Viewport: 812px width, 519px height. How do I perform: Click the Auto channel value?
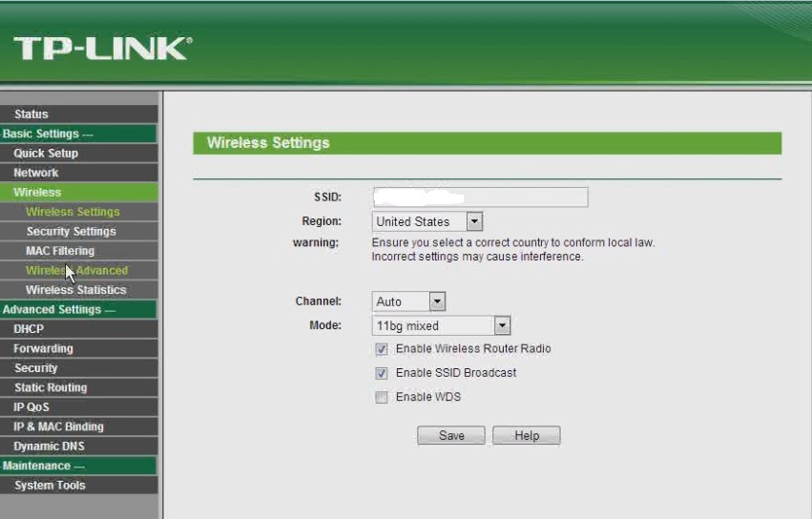tap(389, 301)
